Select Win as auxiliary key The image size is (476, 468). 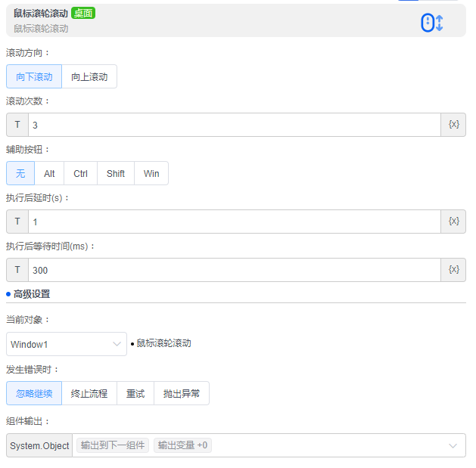click(151, 173)
